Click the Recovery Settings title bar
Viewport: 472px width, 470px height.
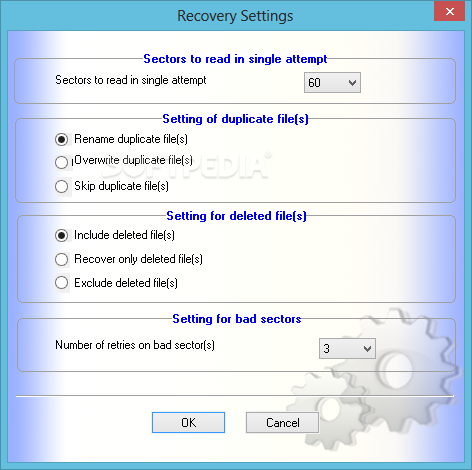point(235,16)
